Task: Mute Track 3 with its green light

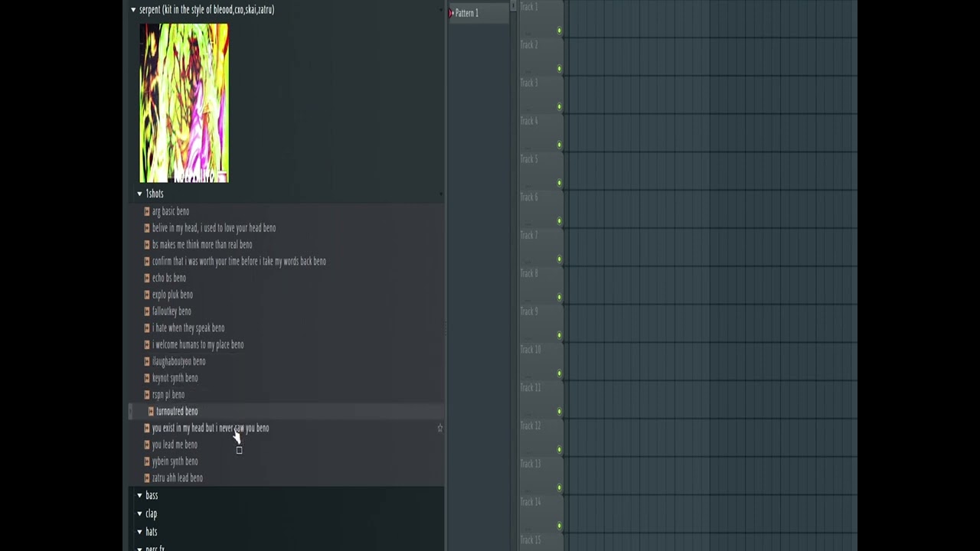Action: [x=560, y=107]
